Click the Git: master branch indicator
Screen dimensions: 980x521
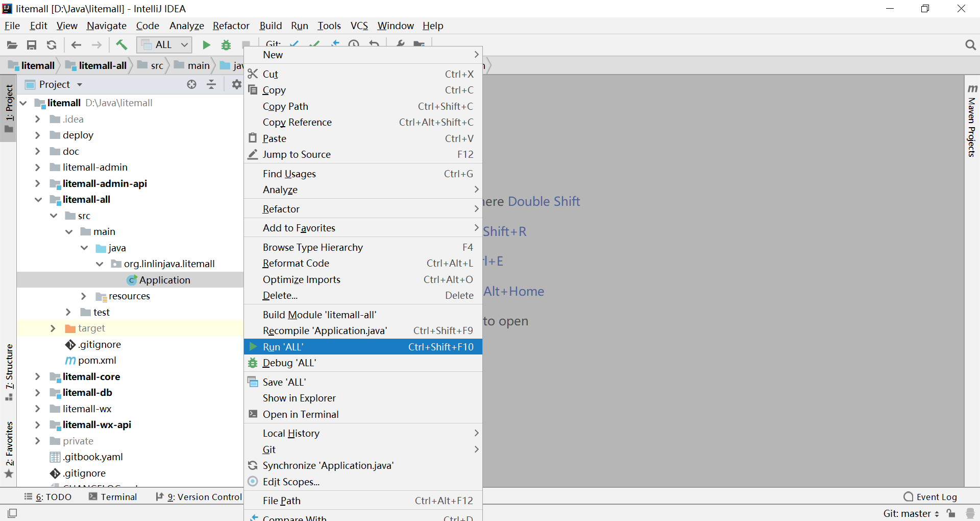point(911,513)
